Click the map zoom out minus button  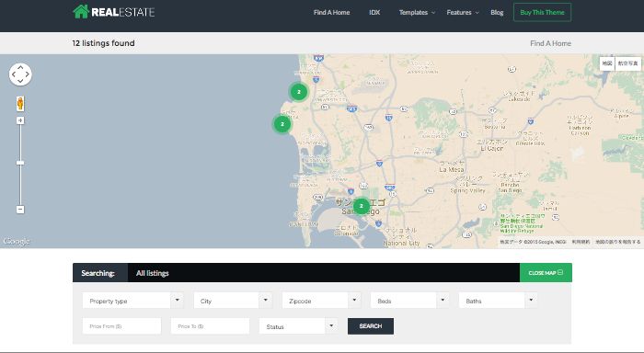tap(20, 210)
